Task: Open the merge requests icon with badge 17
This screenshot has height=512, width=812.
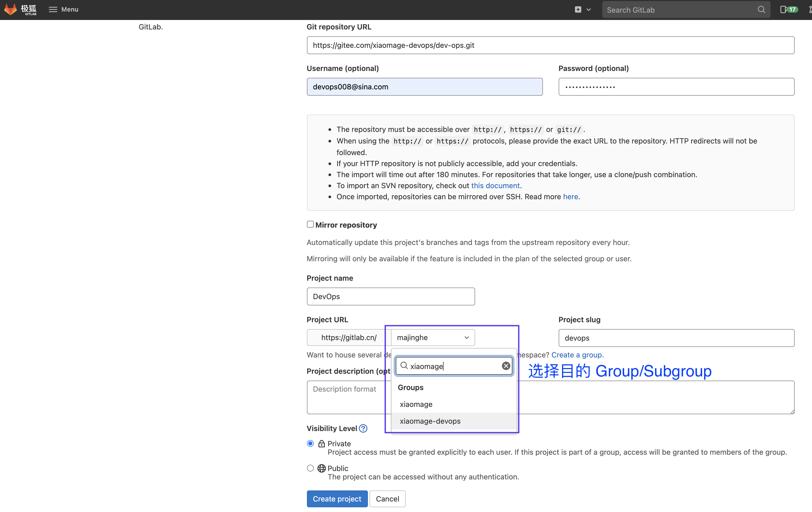Action: [x=789, y=9]
